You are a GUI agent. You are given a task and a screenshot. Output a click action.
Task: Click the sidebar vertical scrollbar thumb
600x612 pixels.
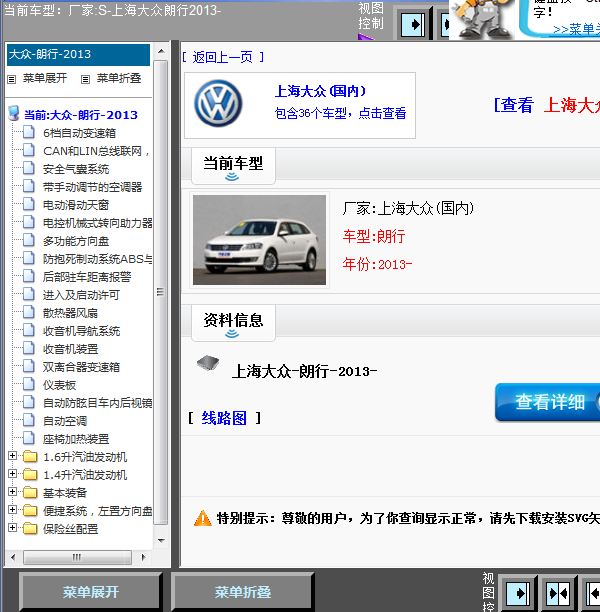point(160,292)
